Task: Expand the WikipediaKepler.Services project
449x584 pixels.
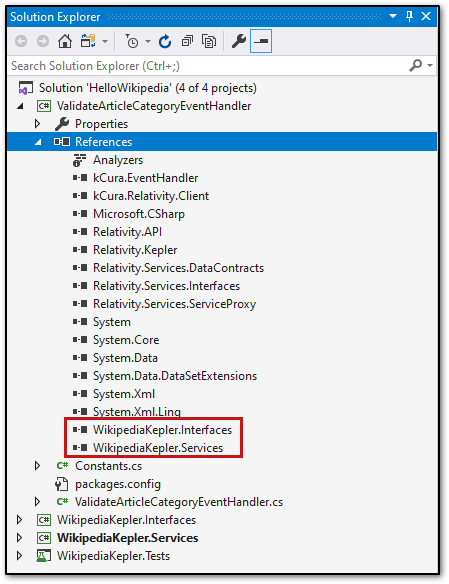Action: 19,538
